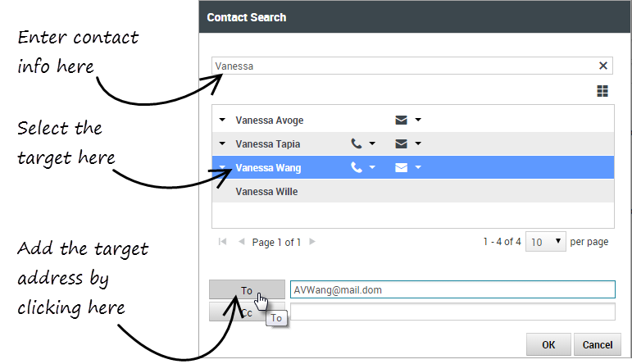Open email dropdown arrow for Vanessa Avoge
The height and width of the screenshot is (364, 632).
coord(418,121)
